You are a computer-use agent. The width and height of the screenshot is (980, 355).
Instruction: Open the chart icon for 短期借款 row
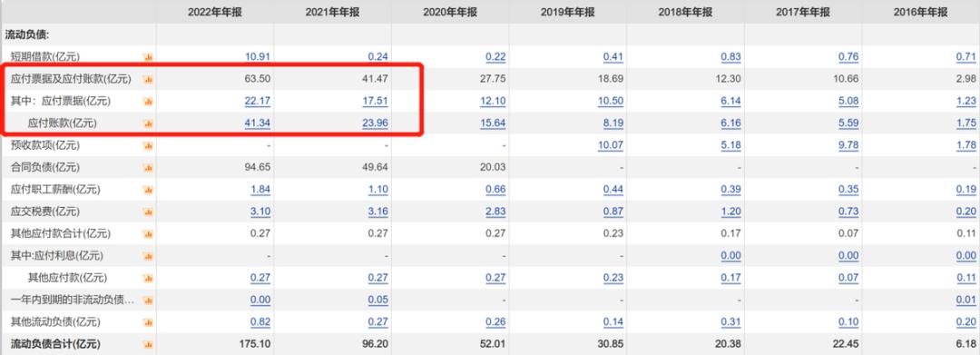tap(148, 57)
